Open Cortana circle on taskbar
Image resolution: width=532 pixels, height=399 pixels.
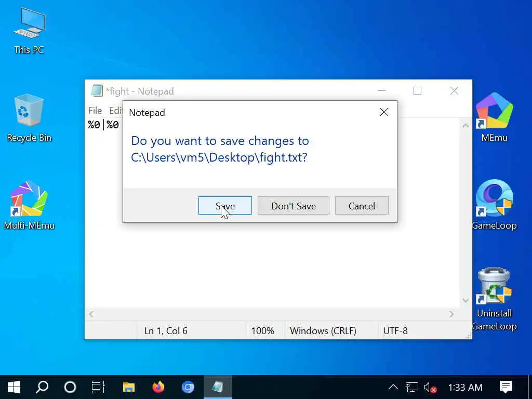click(x=70, y=387)
